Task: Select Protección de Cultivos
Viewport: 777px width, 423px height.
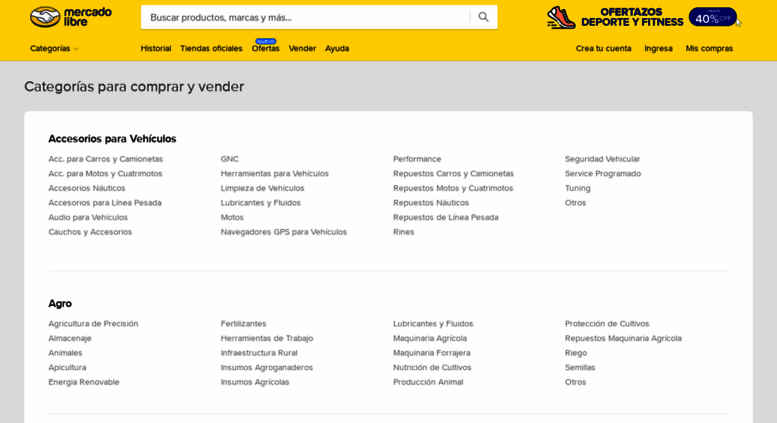Action: click(x=607, y=324)
